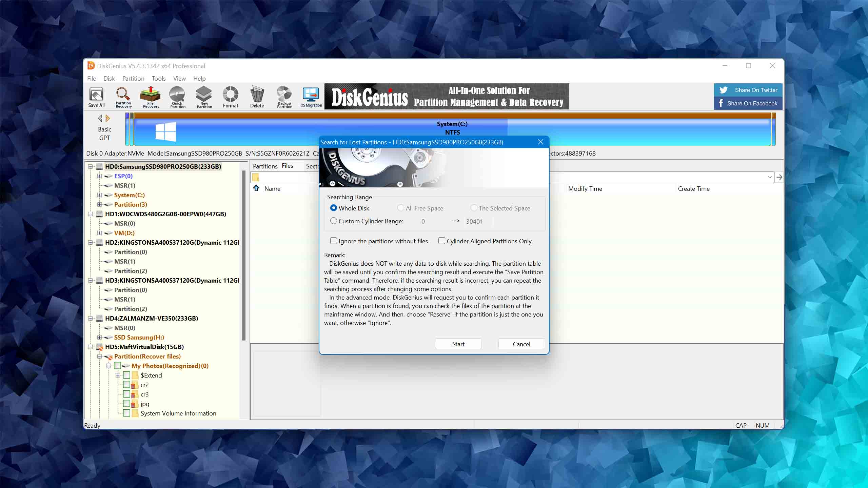Click the Cancel button in dialog
Image resolution: width=868 pixels, height=488 pixels.
tap(521, 344)
